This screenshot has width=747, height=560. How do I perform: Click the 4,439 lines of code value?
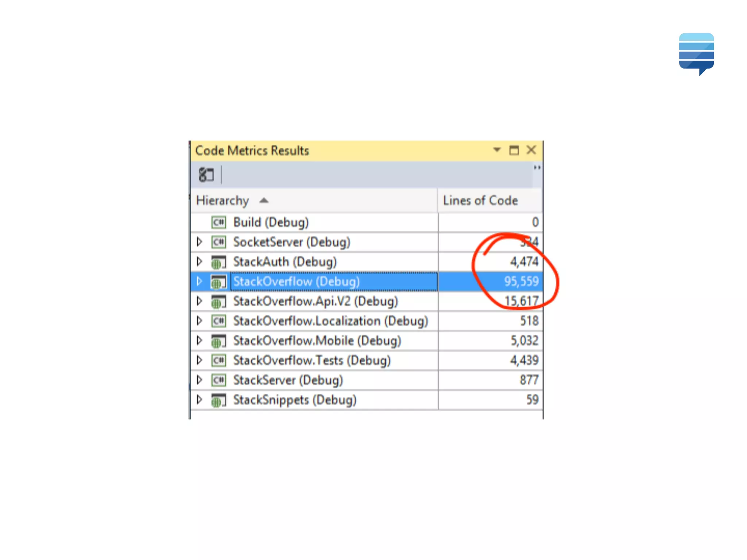click(524, 360)
